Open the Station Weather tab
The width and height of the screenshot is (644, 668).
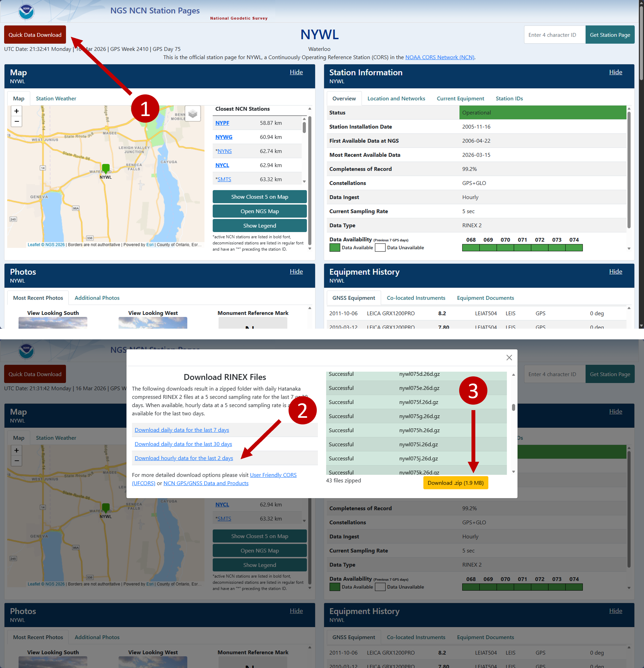pos(56,98)
